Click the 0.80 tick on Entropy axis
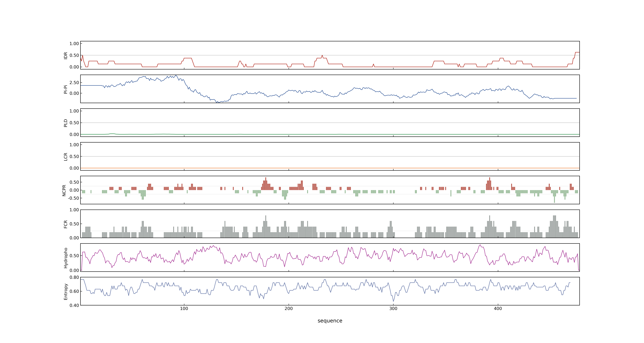Image resolution: width=644 pixels, height=343 pixels. [74, 277]
